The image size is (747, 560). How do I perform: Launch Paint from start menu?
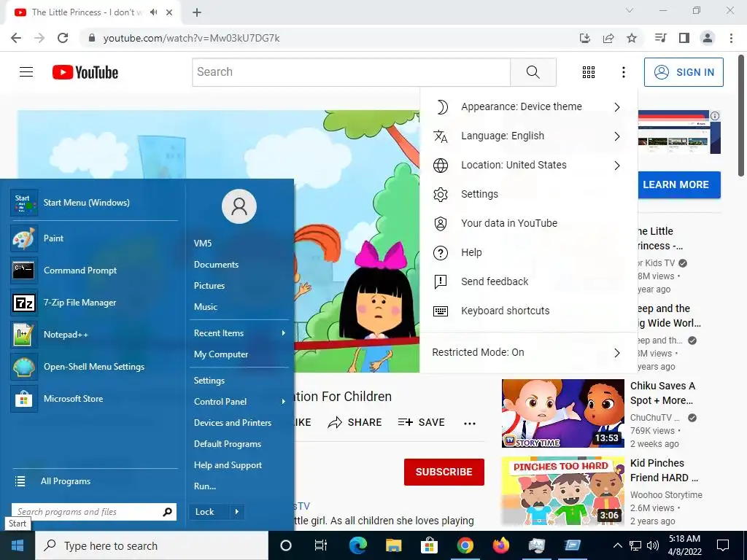point(94,238)
